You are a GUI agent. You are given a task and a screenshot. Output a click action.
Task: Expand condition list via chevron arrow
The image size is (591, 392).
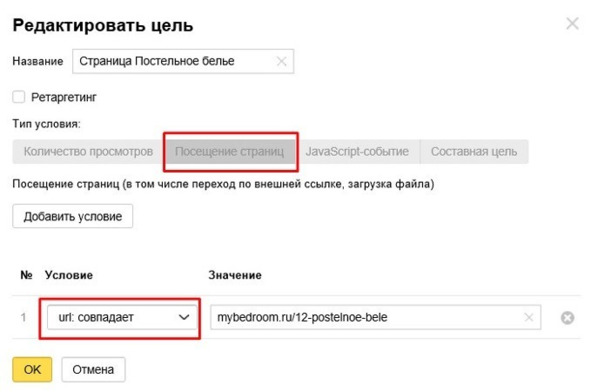pos(184,317)
